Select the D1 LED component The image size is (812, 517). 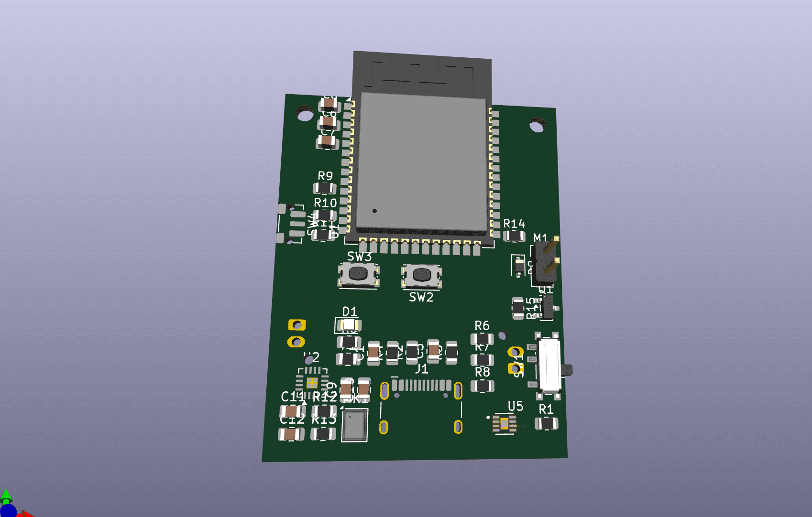click(349, 325)
